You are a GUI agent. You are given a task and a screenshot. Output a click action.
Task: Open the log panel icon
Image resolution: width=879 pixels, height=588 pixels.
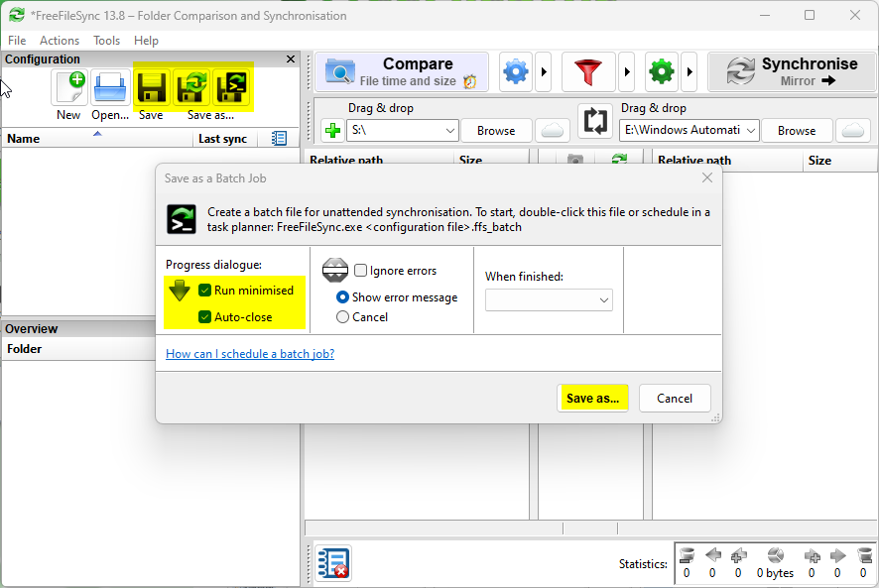(x=333, y=563)
